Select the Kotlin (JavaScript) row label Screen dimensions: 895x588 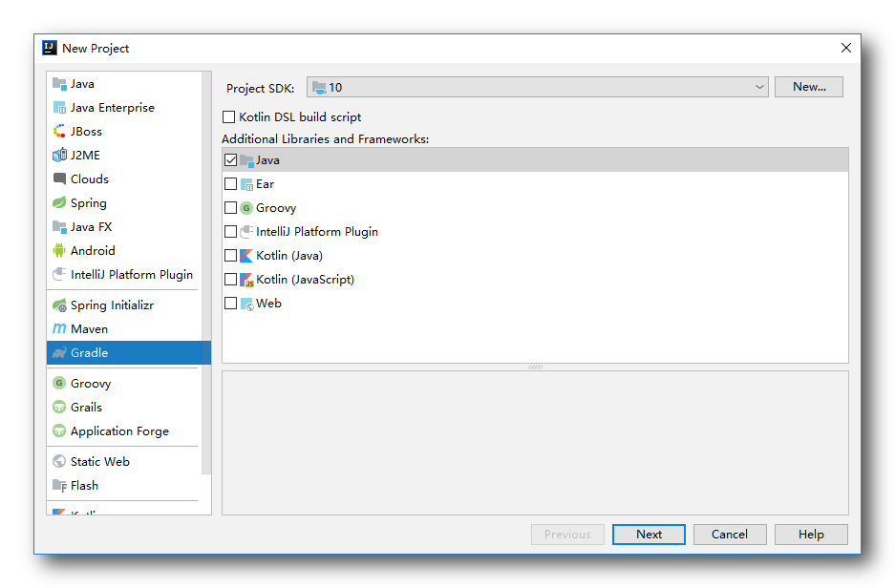(305, 280)
